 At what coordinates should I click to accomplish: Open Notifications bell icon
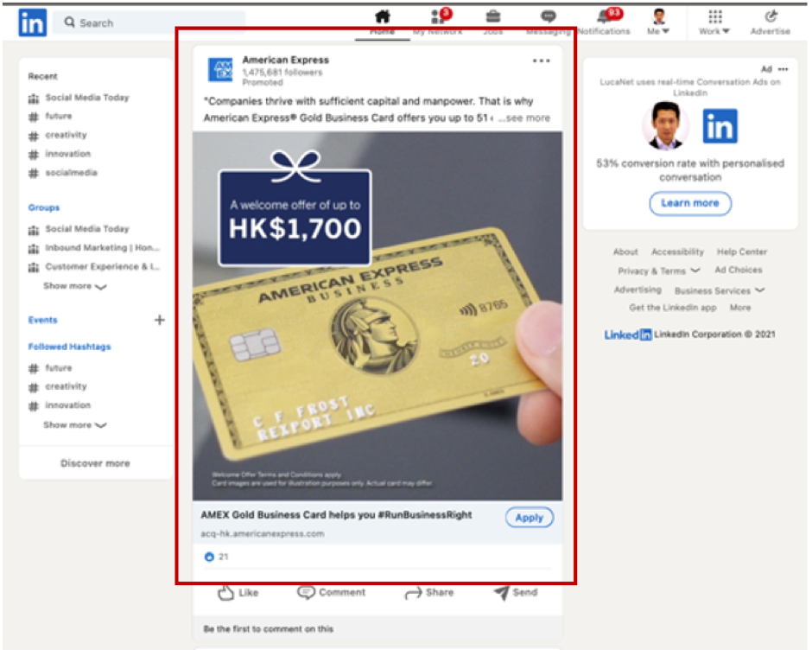(604, 17)
